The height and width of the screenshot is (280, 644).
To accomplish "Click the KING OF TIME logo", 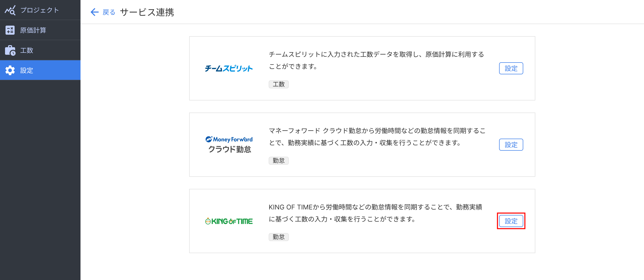I will (x=229, y=221).
